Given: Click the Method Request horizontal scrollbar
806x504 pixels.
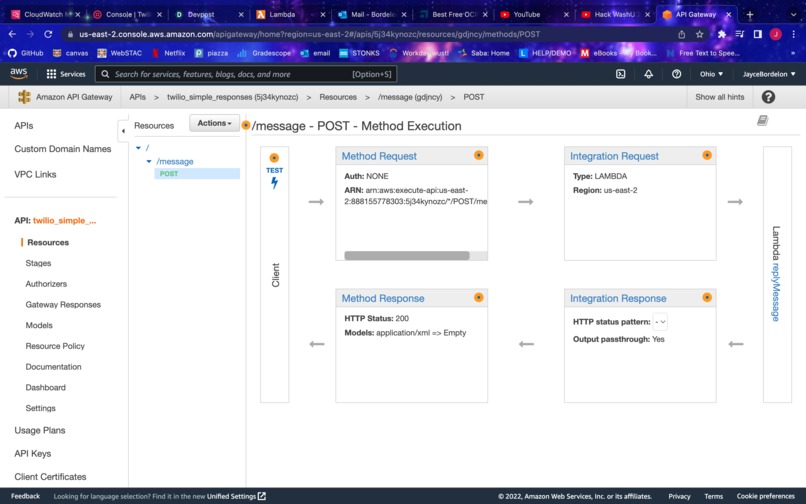Looking at the screenshot, I should 407,256.
